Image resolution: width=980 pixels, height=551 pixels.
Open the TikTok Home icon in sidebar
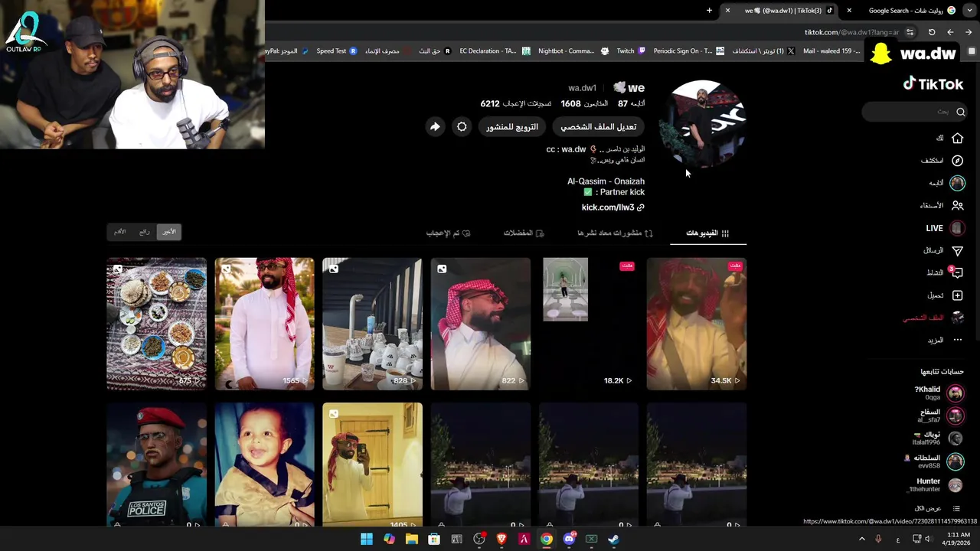click(x=957, y=139)
